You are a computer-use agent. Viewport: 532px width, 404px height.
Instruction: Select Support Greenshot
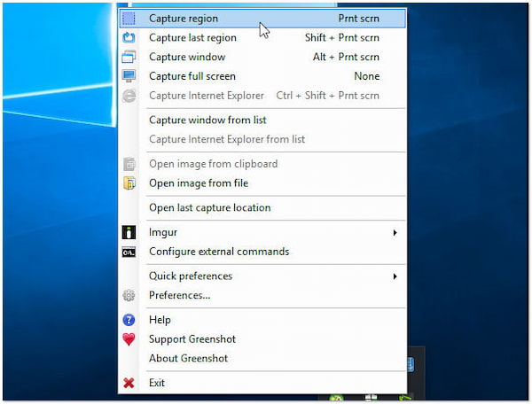point(262,339)
